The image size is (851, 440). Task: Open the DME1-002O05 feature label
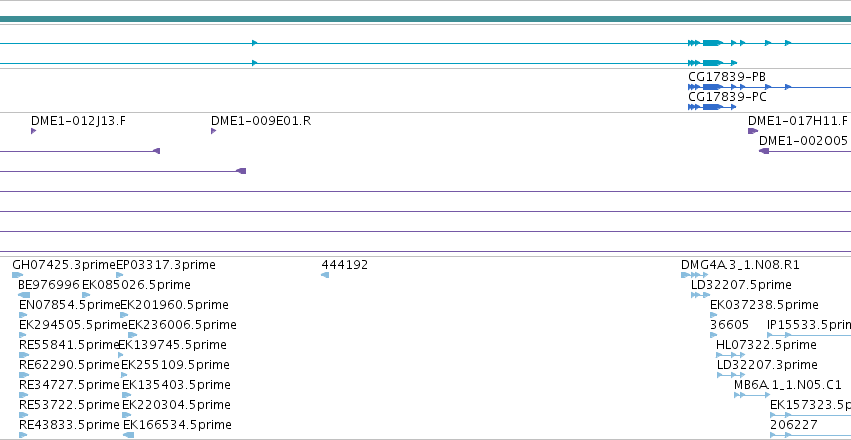803,141
